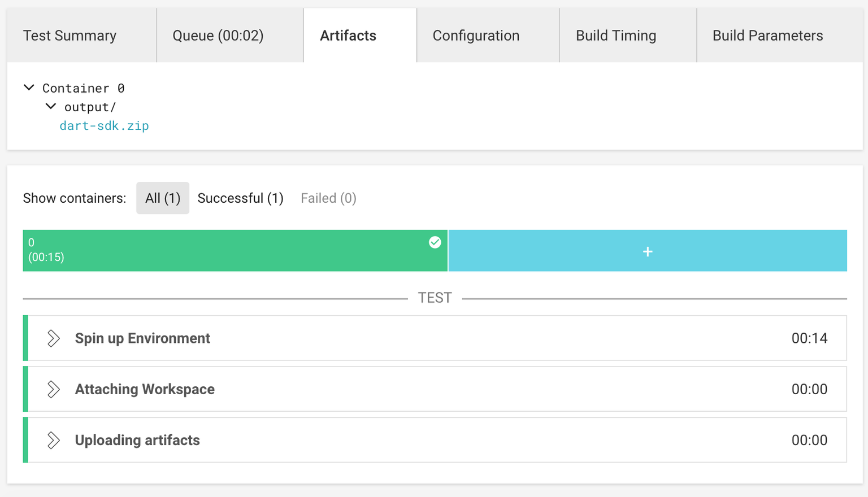This screenshot has width=868, height=497.
Task: Click the collapse arrow beside Container 0
Action: coord(29,88)
